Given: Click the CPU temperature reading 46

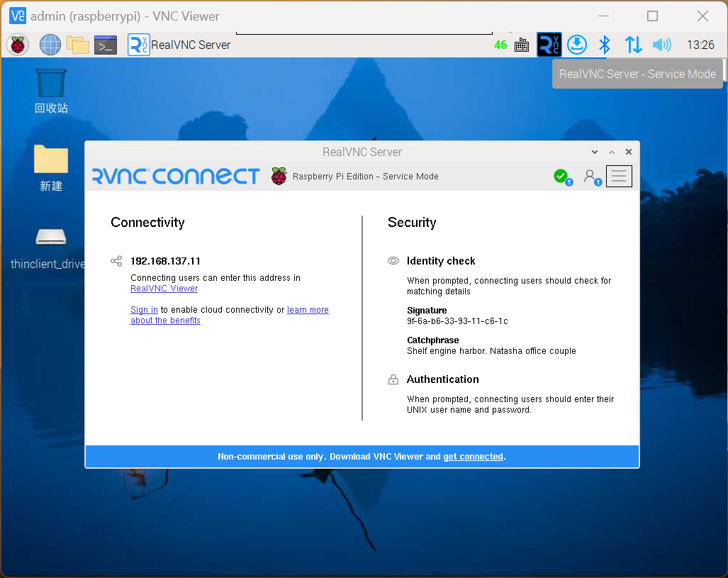Looking at the screenshot, I should coord(500,45).
